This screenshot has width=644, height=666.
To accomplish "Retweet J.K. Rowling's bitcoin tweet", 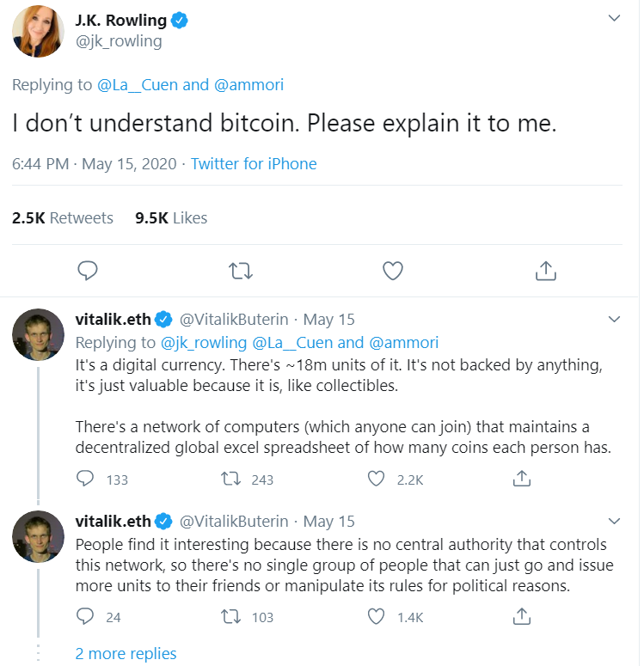I will pos(241,272).
